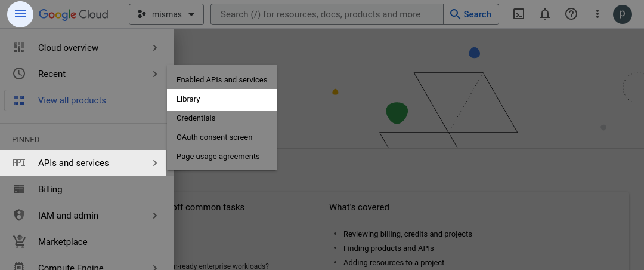Viewport: 644px width, 270px height.
Task: Open Marketplace from the navigation menu
Action: tap(83, 242)
